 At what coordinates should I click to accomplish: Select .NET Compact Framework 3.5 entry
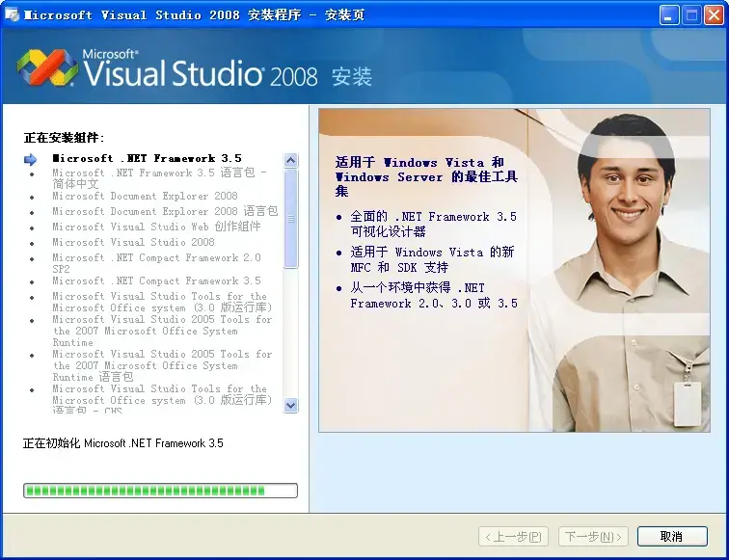(x=156, y=280)
